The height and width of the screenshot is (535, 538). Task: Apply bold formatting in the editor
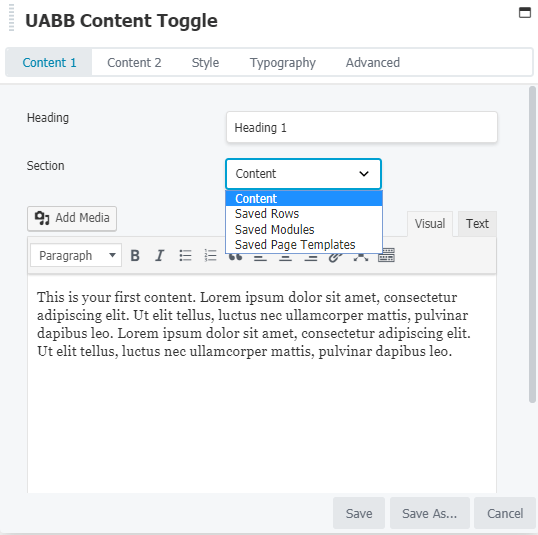135,256
